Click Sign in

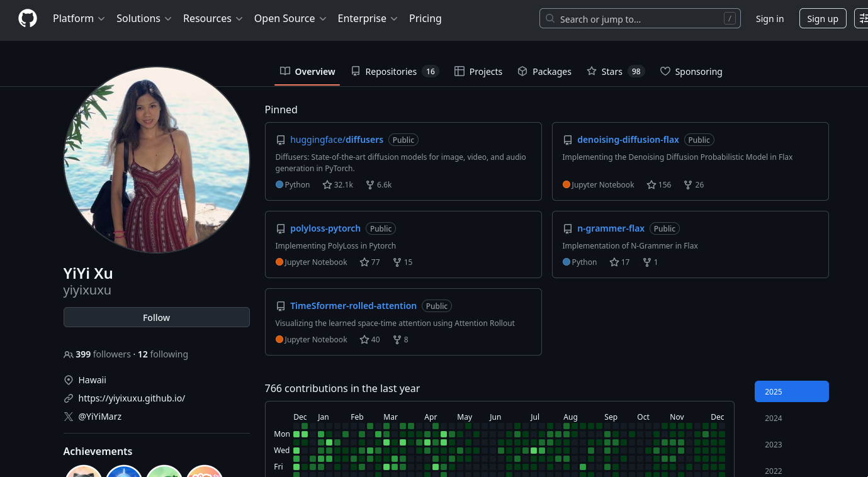click(770, 19)
